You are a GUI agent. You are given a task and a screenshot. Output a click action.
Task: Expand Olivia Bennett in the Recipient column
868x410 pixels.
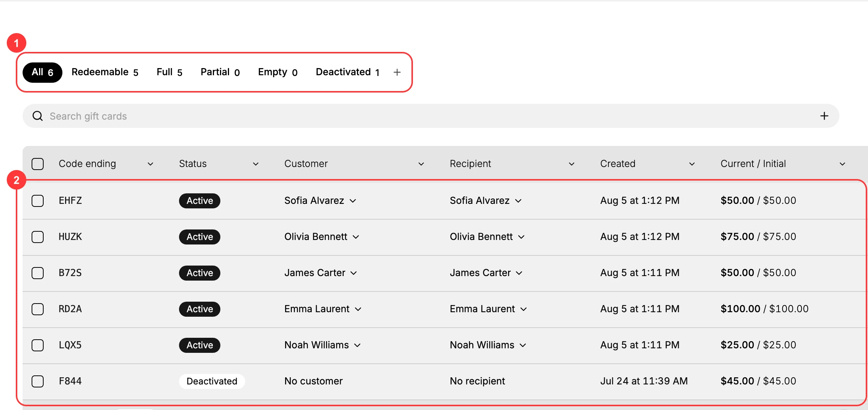pyautogui.click(x=521, y=237)
